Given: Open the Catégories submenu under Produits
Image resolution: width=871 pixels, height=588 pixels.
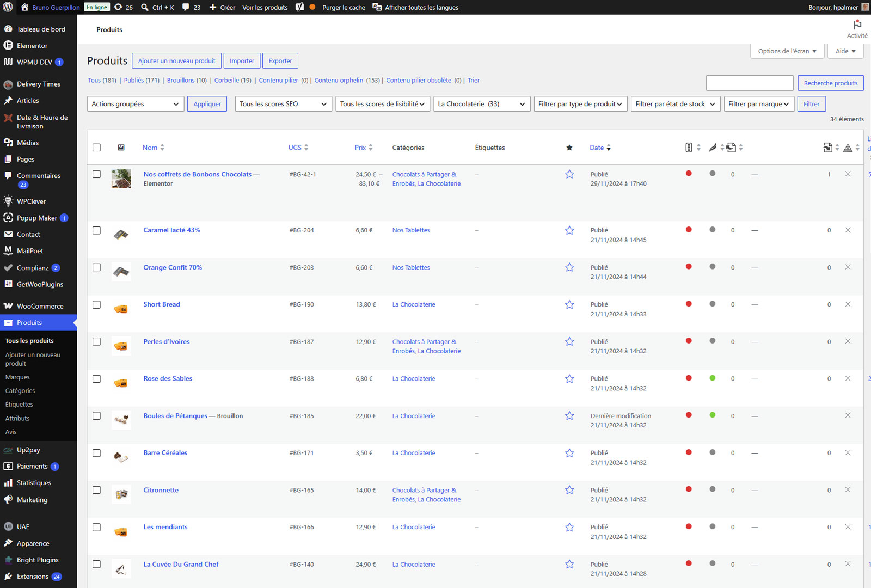Looking at the screenshot, I should point(20,391).
